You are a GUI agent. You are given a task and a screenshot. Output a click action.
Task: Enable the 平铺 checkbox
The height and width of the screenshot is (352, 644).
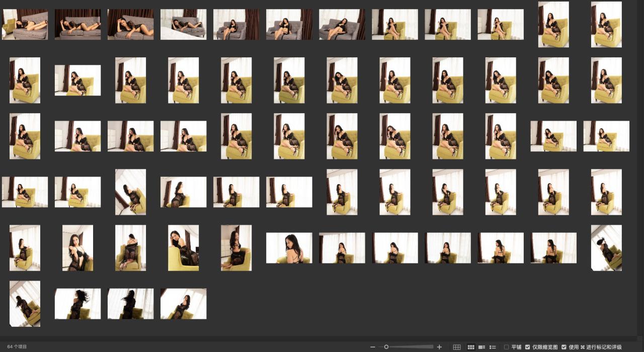pyautogui.click(x=506, y=347)
